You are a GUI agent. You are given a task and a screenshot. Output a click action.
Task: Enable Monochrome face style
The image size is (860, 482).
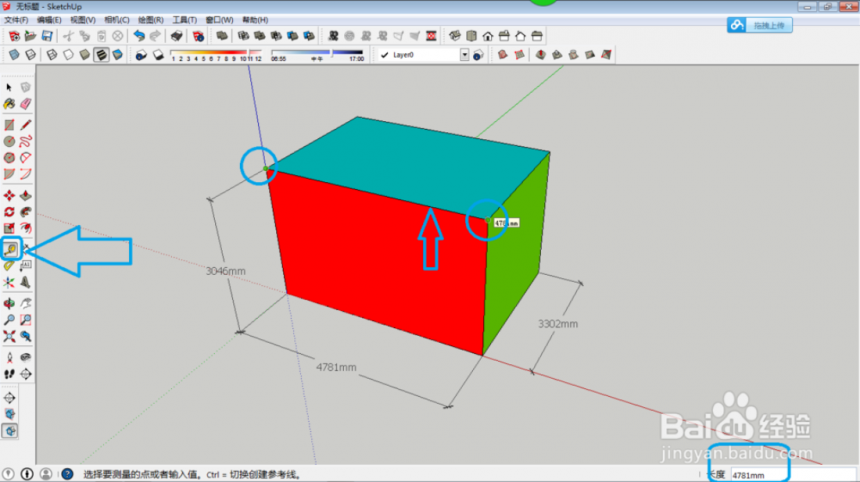click(x=117, y=55)
